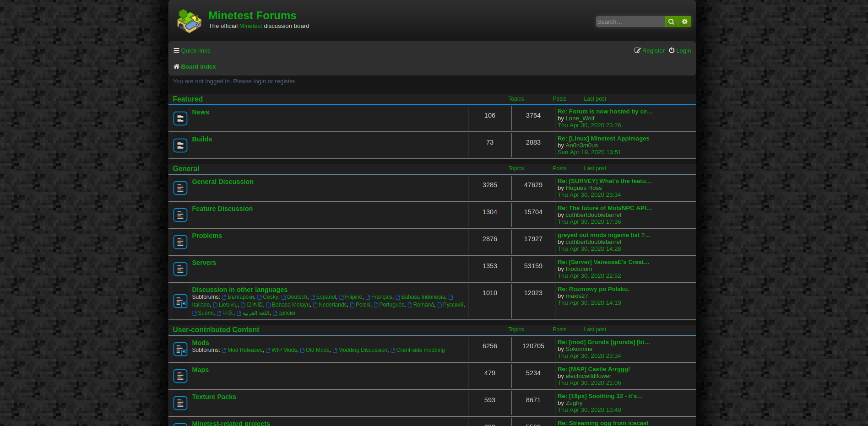Click the search magnifier icon
This screenshot has height=426, width=868.
click(x=671, y=22)
